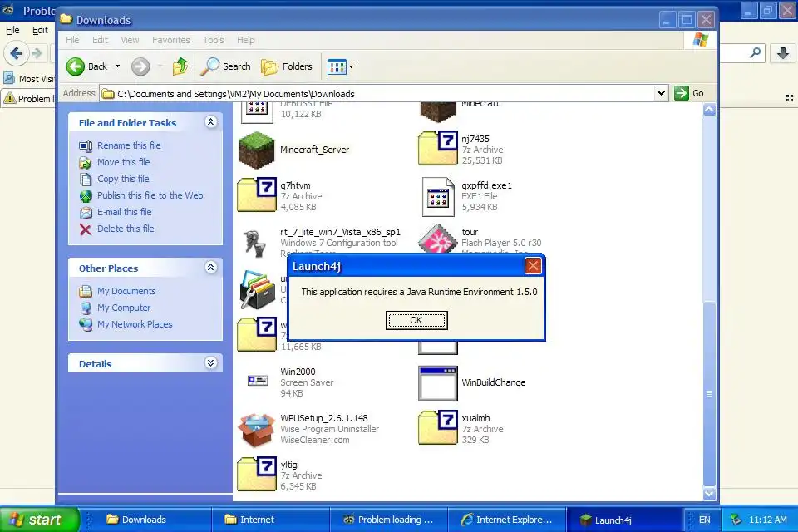Select the Minecraft_Server grass block icon
Viewport: 798px width, 532px height.
pos(257,150)
